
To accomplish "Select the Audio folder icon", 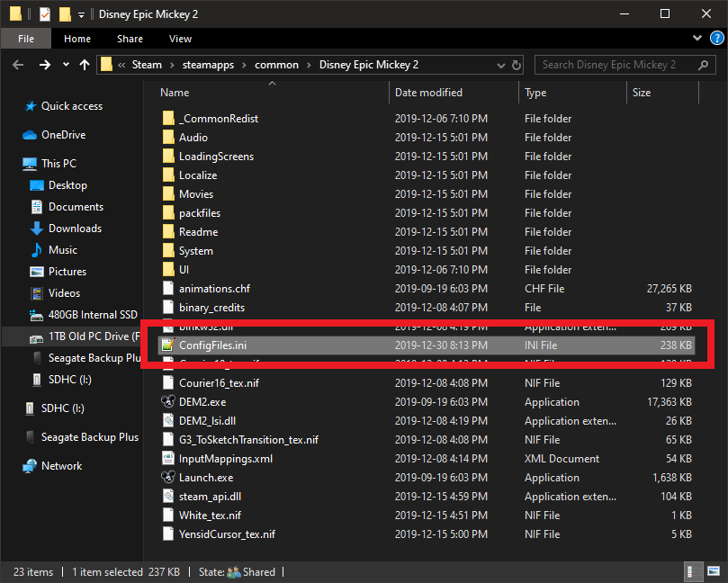I will [x=168, y=138].
